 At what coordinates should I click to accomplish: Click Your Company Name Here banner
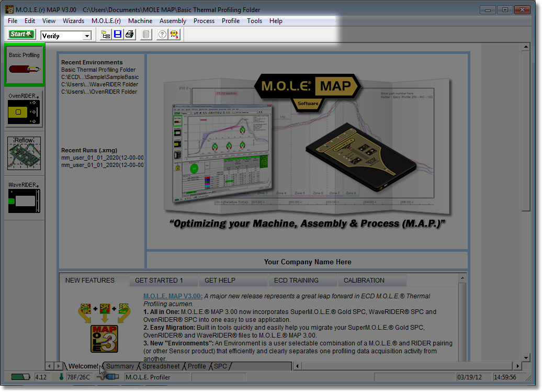308,262
